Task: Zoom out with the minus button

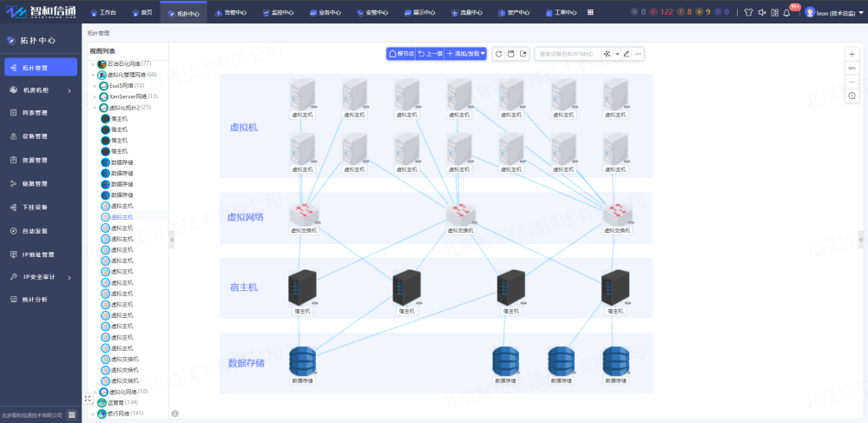Action: coord(852,82)
